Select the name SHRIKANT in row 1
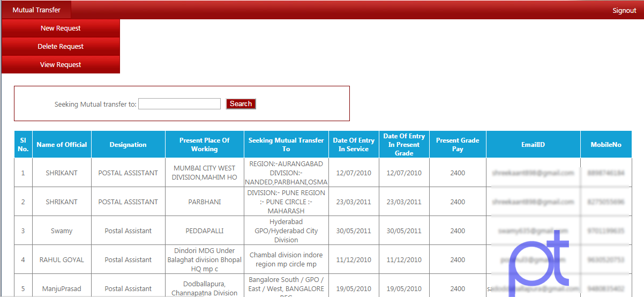Image resolution: width=644 pixels, height=297 pixels. point(62,173)
